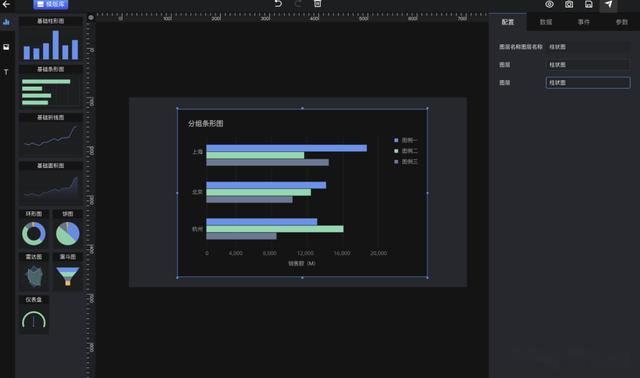Click the 图层名称 input field
This screenshot has width=640, height=378.
[x=588, y=47]
